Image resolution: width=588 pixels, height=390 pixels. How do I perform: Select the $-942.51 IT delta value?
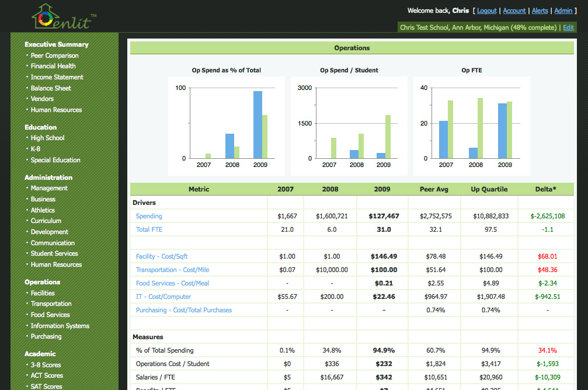(548, 297)
